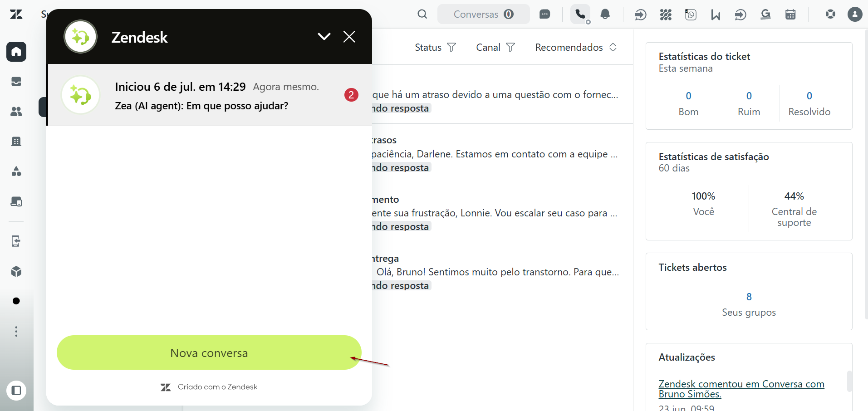Close the Zendesk messaging widget

point(349,36)
